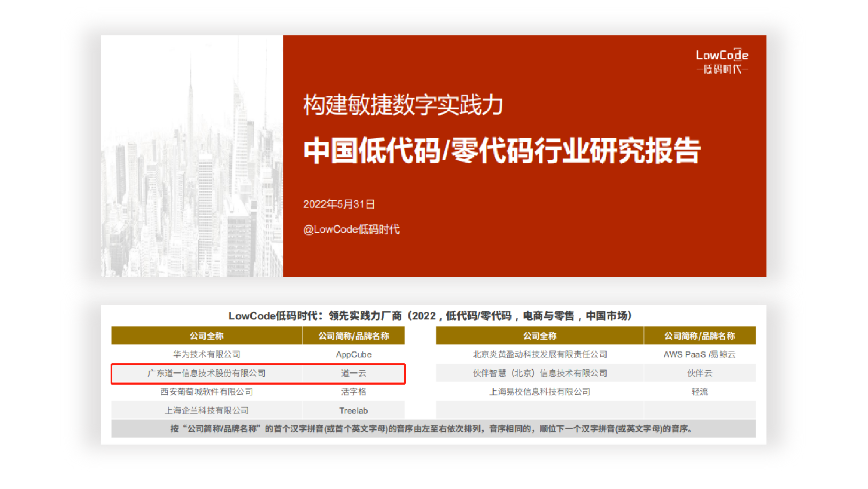Select the 活字格 cell

click(x=354, y=392)
